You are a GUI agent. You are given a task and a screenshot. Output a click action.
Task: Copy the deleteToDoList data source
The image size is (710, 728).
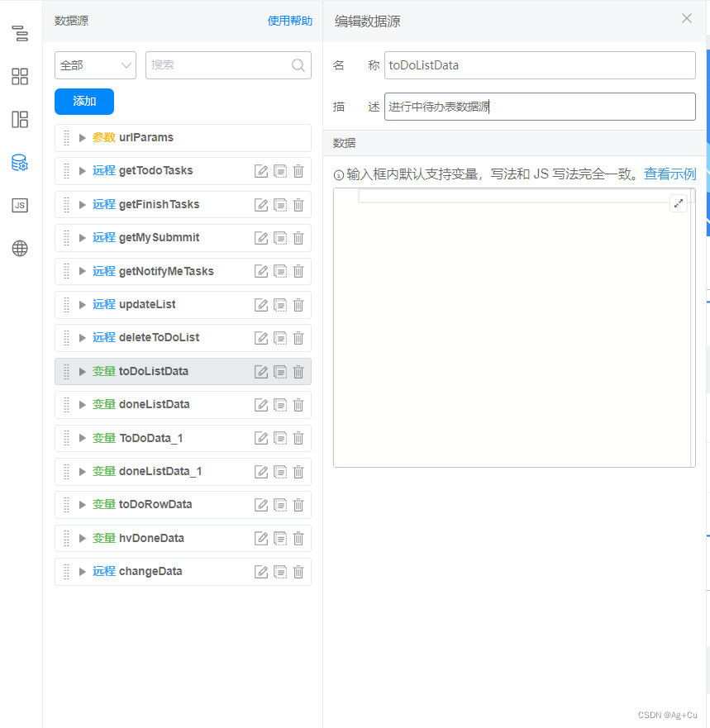(280, 338)
